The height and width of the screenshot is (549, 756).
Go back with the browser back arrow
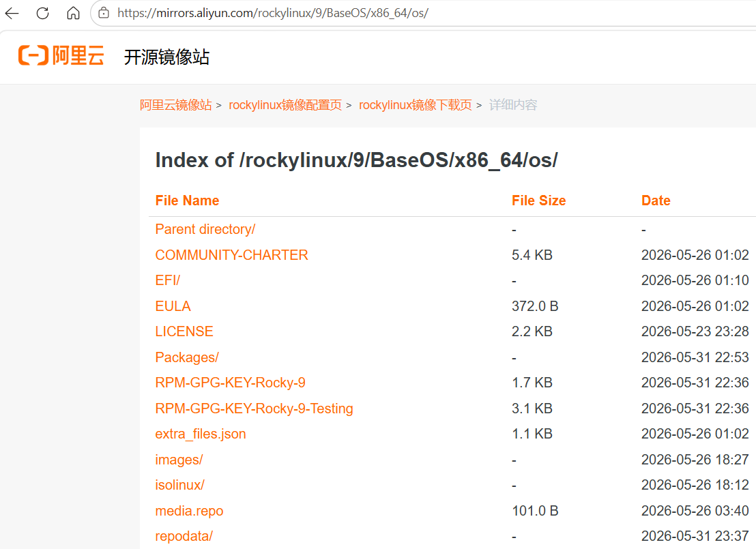(x=12, y=13)
